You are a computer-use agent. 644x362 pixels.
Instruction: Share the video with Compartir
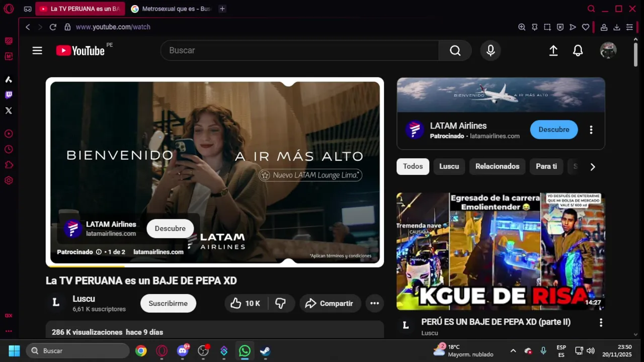click(x=330, y=303)
